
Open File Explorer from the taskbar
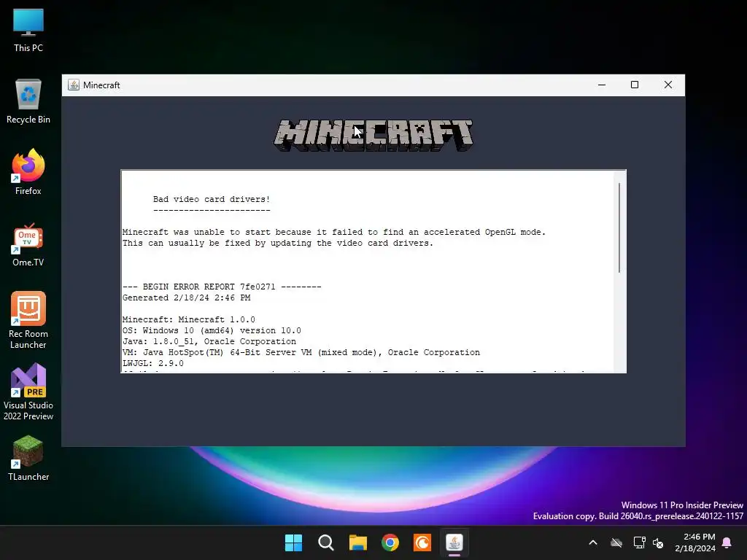click(357, 542)
